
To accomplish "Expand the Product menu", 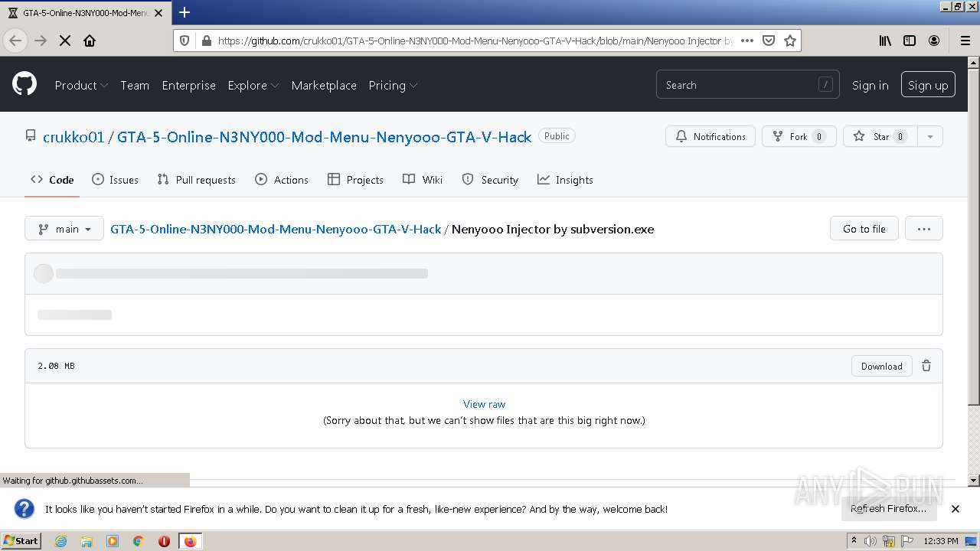I will [x=81, y=85].
